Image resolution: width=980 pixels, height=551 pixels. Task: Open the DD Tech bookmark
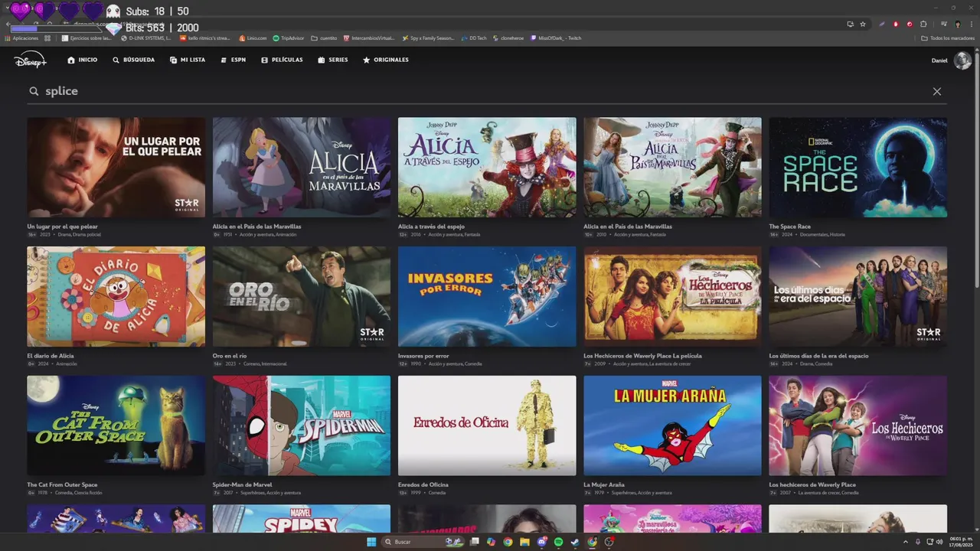[x=474, y=37]
